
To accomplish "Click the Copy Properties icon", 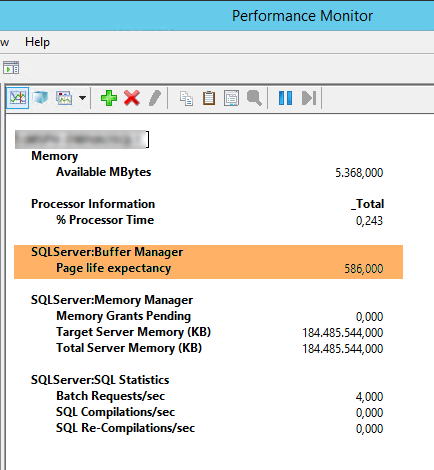I will point(186,98).
